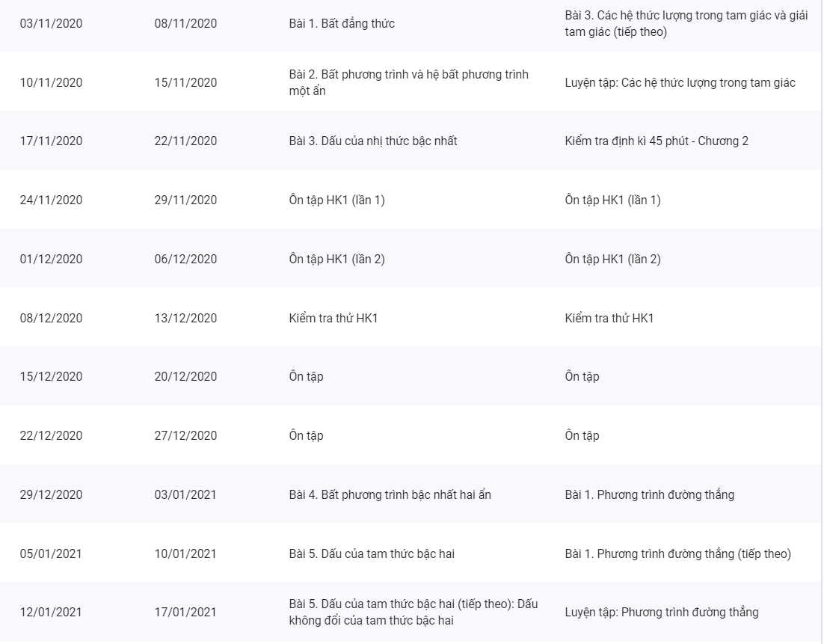This screenshot has width=824, height=644.
Task: Select "Bài 4. Bất phương trình bậc nhất hai ẩn"
Action: coord(390,494)
